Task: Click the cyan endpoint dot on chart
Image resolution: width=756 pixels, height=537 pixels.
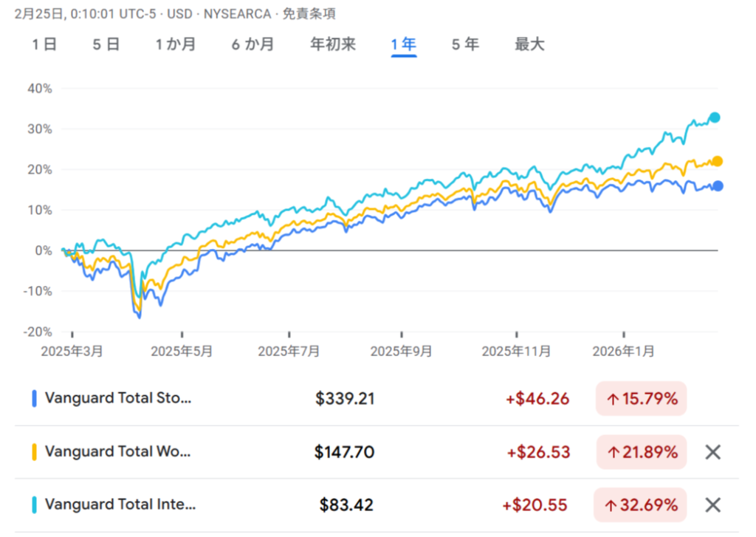Action: 714,117
